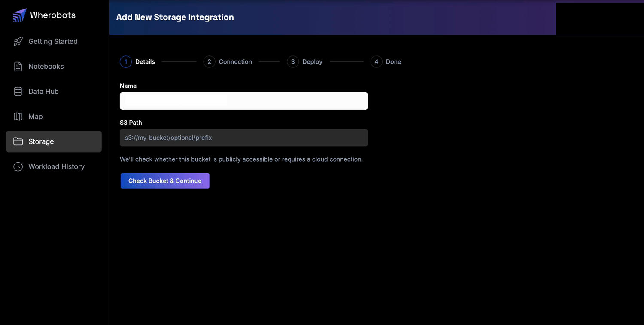Go to Notebooks section
Viewport: 644px width, 325px height.
(x=54, y=67)
